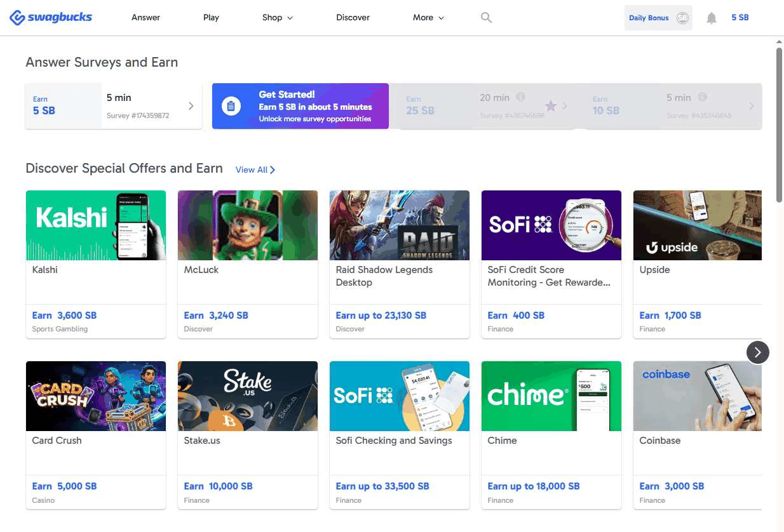784x532 pixels.
Task: View the 5 SB balance
Action: click(740, 18)
